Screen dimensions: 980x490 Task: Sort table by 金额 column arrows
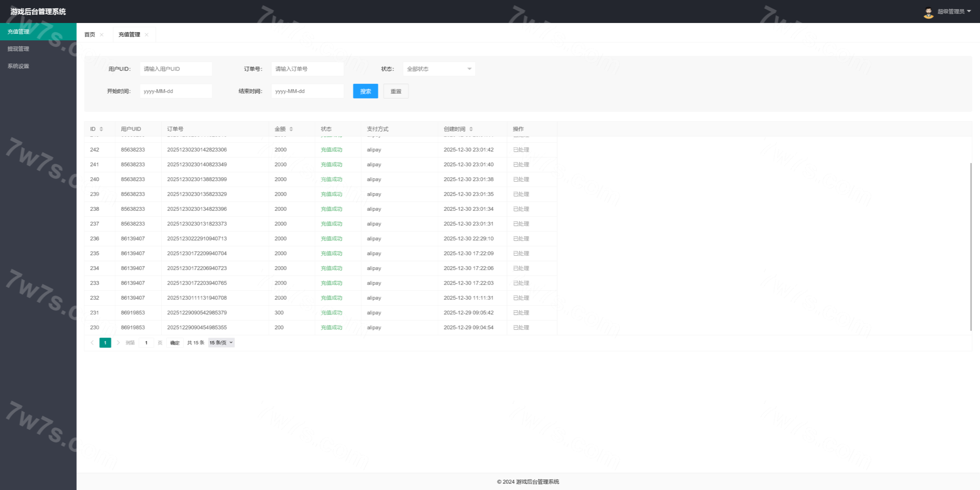pyautogui.click(x=291, y=129)
